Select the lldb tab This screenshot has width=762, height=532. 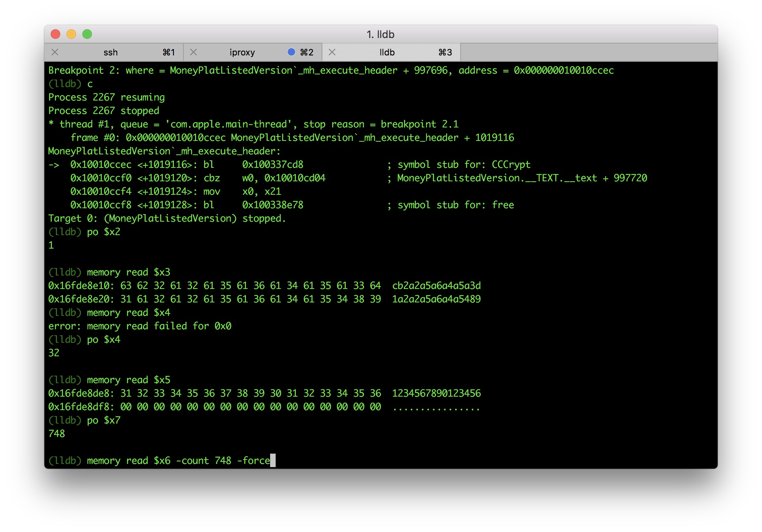tap(387, 52)
